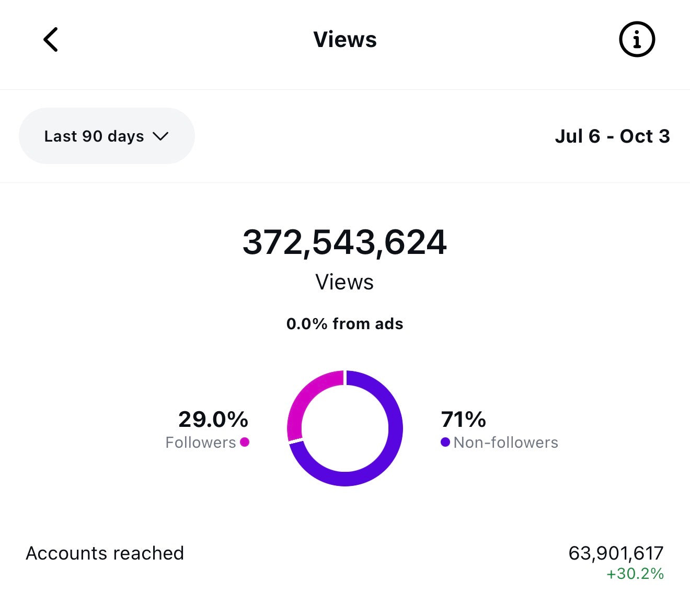Tap the 29.0% followers percentage
The image size is (690, 616).
click(x=213, y=419)
